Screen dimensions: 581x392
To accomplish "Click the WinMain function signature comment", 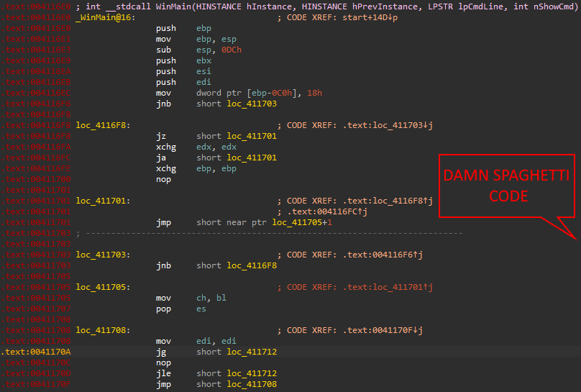I will pos(326,6).
